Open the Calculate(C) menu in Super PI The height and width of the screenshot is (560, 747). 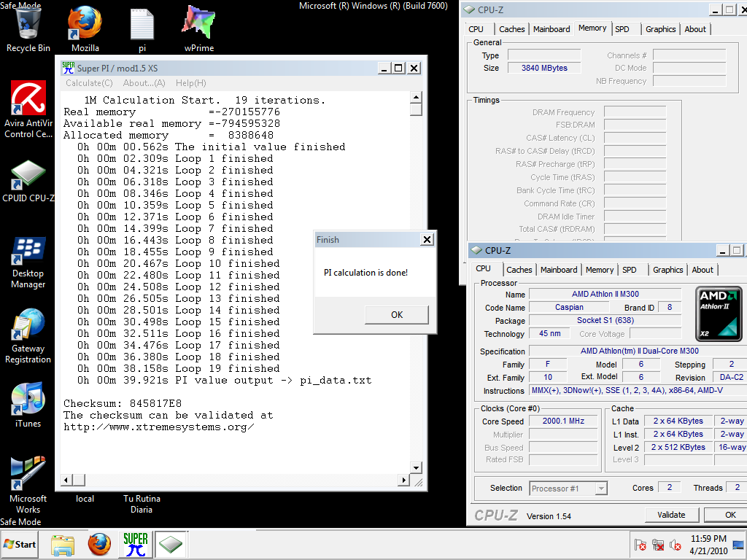89,83
